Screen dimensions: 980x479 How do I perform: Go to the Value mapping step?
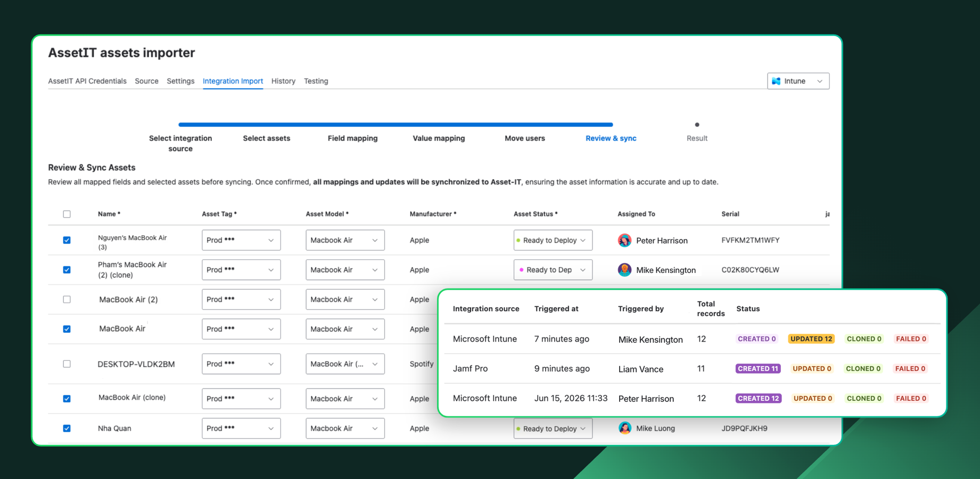tap(439, 138)
